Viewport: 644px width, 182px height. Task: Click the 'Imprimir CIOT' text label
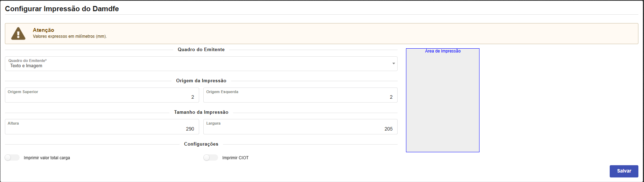coord(235,158)
